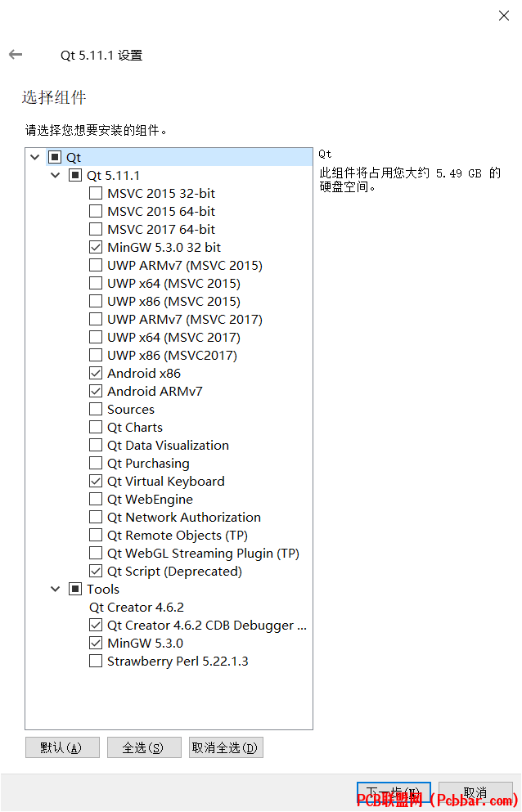This screenshot has height=812, width=522.
Task: Check Qt Network Authorization
Action: click(x=96, y=517)
